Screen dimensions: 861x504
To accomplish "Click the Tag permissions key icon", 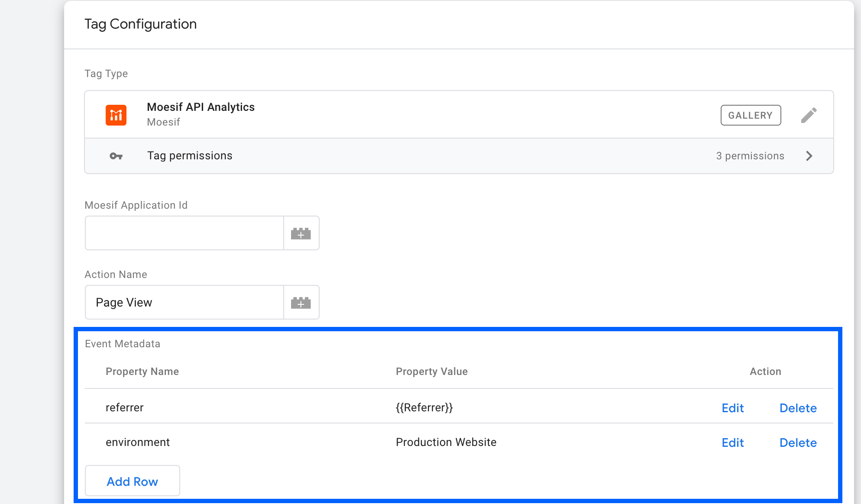I will pyautogui.click(x=116, y=156).
